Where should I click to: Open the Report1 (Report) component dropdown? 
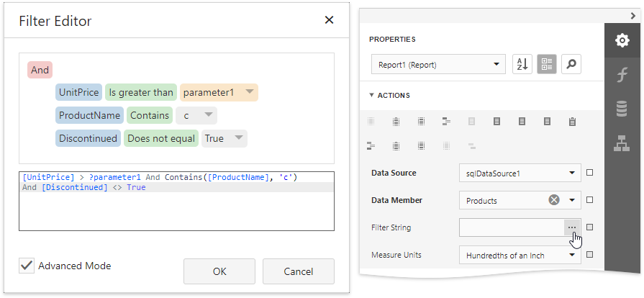(438, 65)
